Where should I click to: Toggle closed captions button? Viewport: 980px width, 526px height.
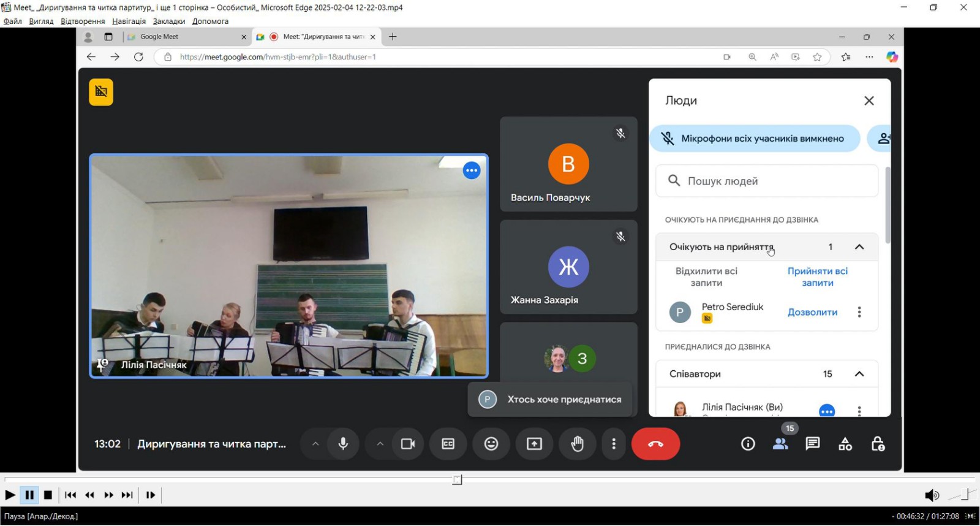448,444
